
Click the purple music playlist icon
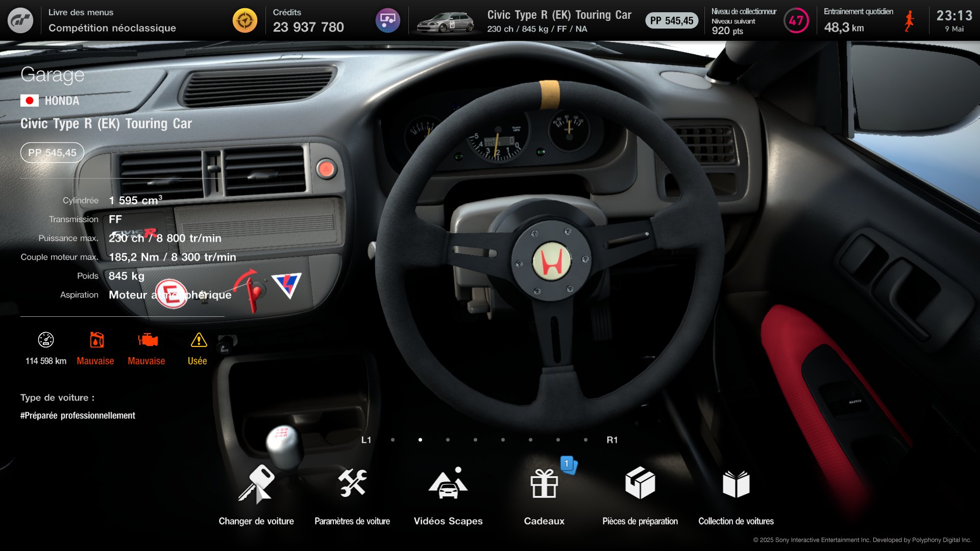388,20
